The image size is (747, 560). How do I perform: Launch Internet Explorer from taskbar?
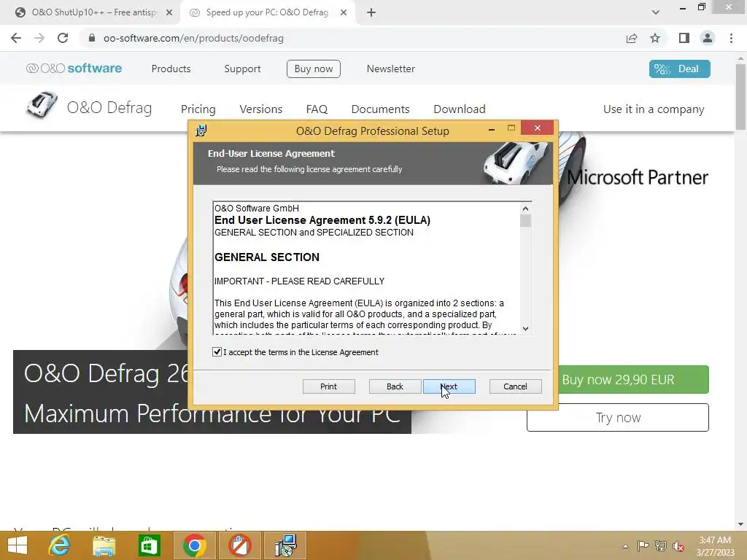click(60, 545)
